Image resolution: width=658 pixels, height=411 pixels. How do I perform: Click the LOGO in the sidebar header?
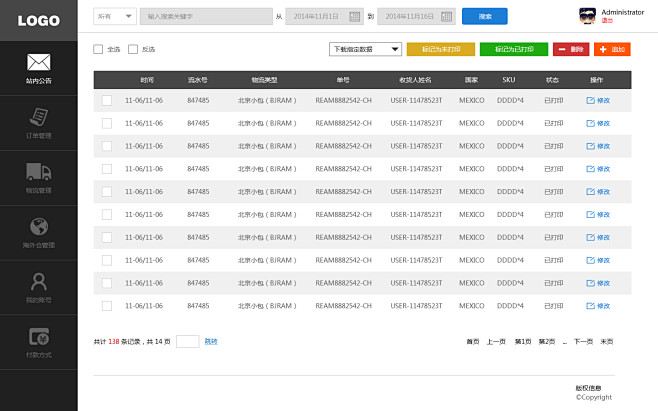(39, 21)
